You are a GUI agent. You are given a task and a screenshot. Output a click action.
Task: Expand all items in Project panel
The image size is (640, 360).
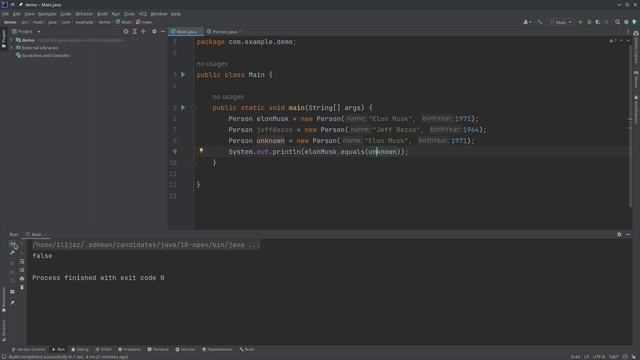click(134, 31)
